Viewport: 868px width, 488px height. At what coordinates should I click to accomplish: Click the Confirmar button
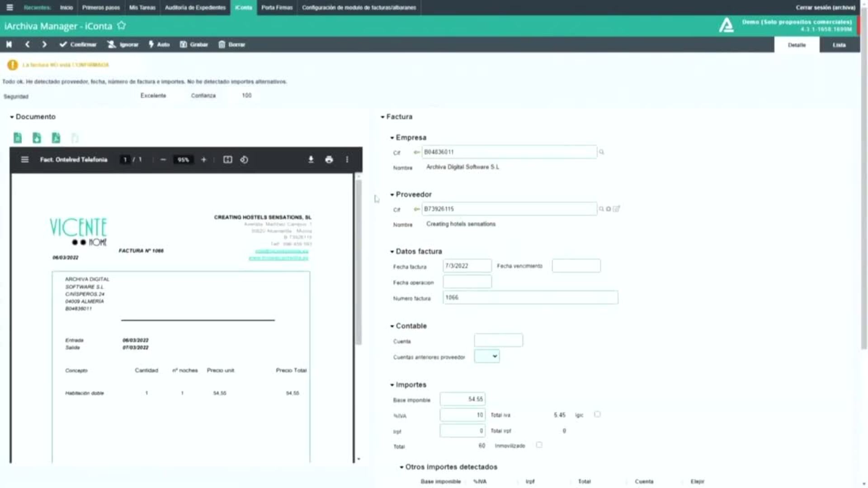tap(78, 44)
